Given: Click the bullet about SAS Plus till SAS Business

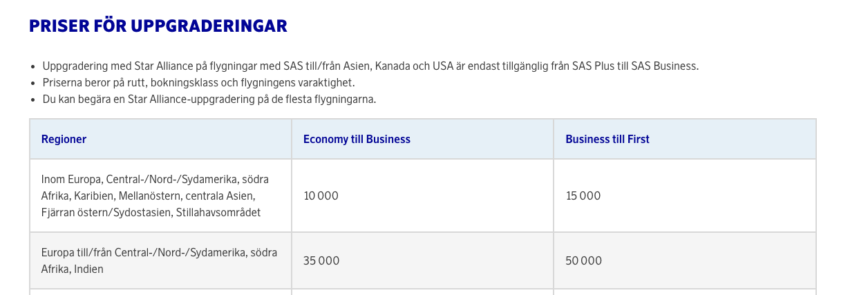Looking at the screenshot, I should 370,66.
